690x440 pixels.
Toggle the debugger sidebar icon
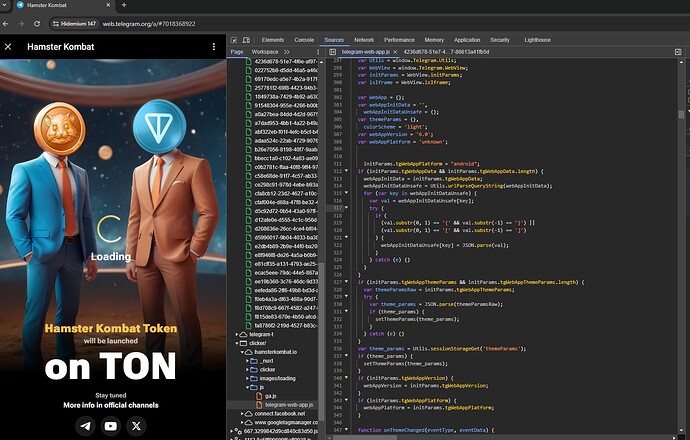click(x=678, y=52)
